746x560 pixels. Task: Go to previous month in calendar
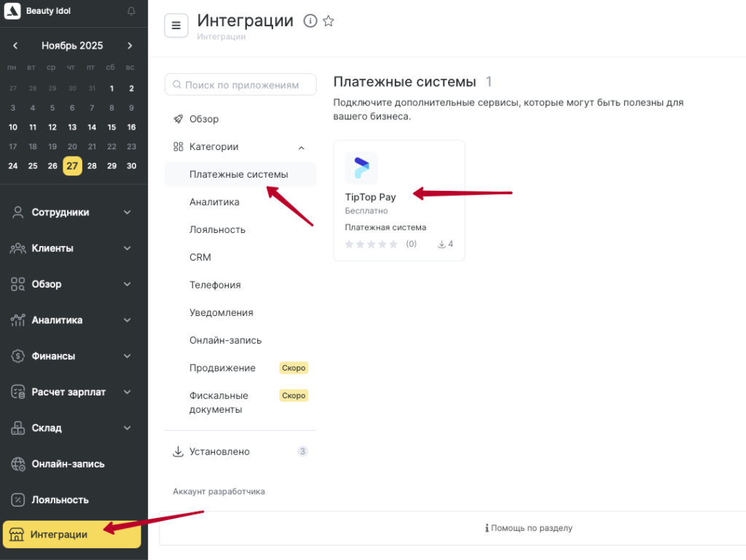pos(15,46)
